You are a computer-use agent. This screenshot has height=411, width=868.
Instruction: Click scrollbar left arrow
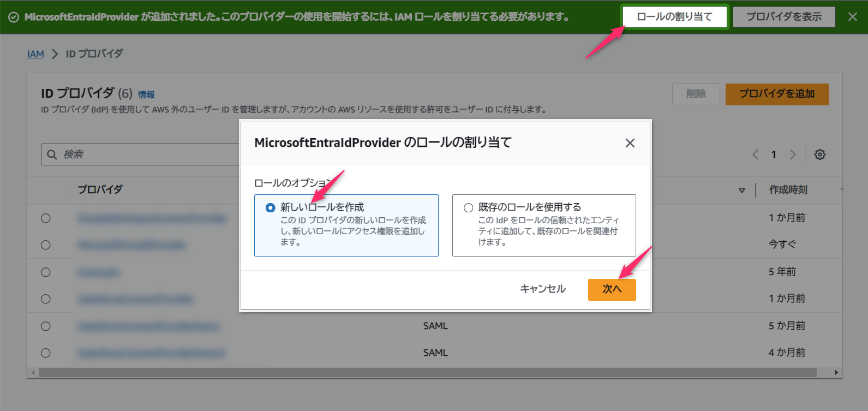point(33,373)
